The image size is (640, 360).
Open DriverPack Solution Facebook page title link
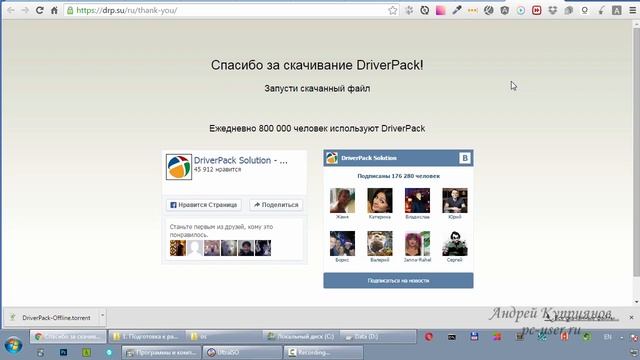[x=241, y=160]
